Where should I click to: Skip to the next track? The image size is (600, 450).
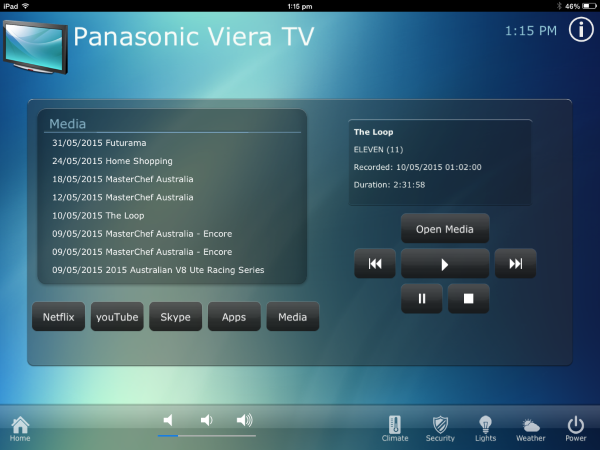(x=515, y=264)
